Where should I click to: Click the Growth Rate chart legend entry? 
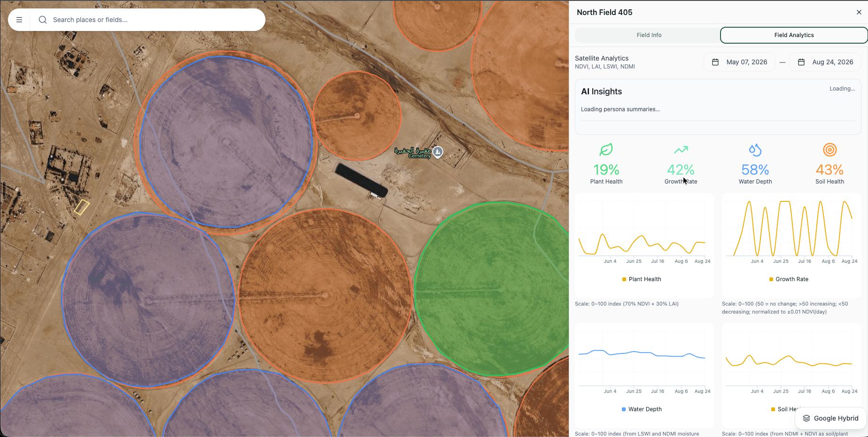tap(789, 279)
